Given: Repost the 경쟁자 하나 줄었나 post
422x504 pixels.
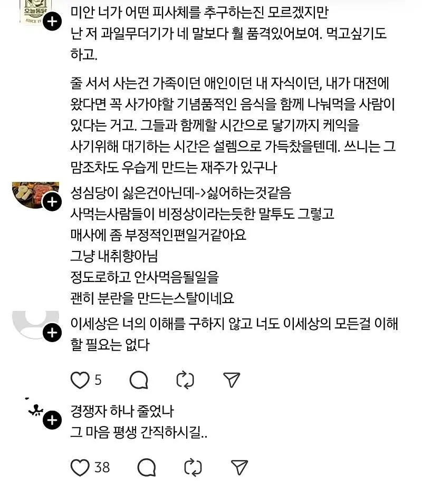Looking at the screenshot, I should point(193,467).
